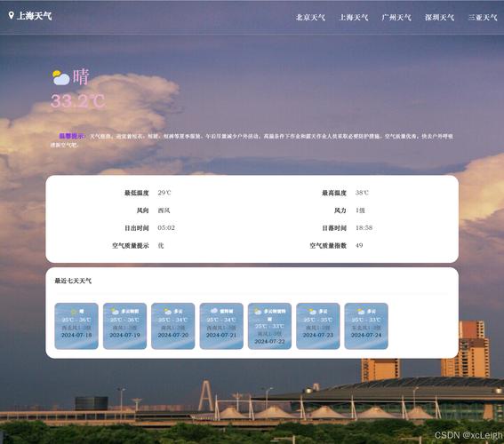Click the cloudy icon on 2024-07-20 card
The image size is (504, 444).
168,312
